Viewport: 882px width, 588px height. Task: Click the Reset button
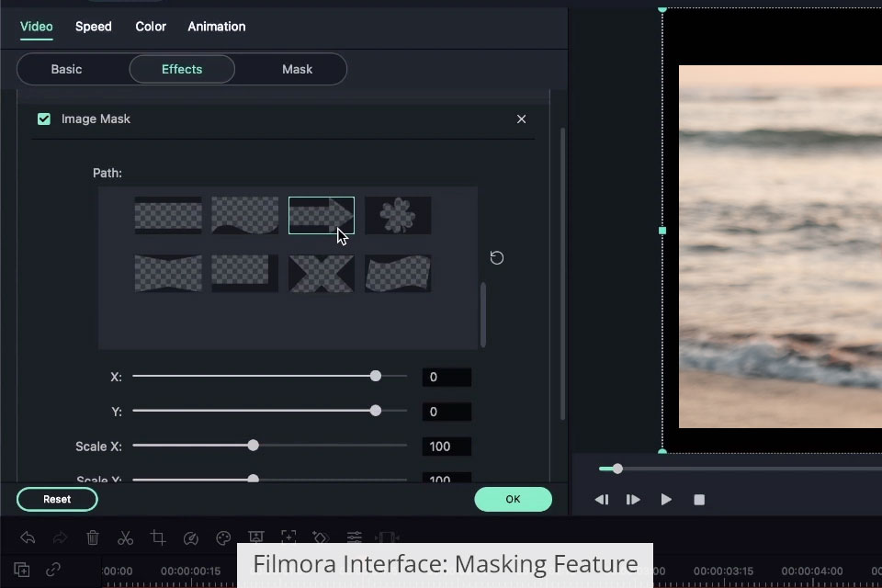(57, 499)
